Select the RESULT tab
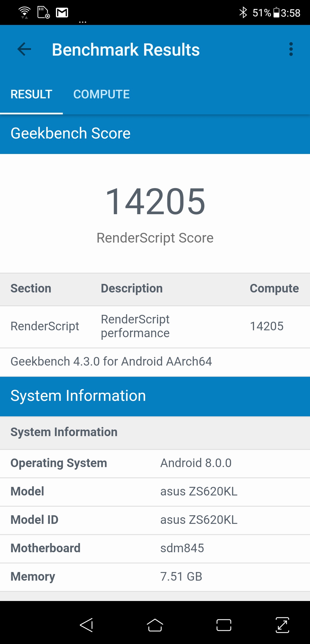 [31, 94]
